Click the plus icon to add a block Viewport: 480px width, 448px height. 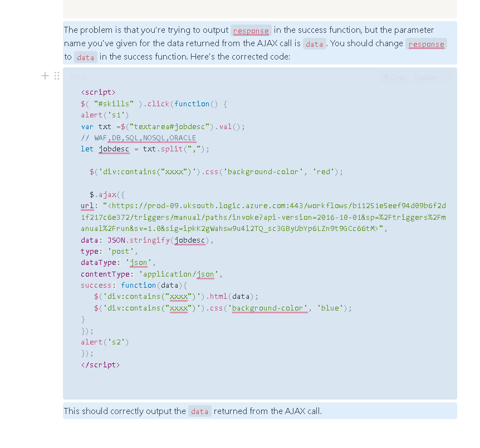(x=45, y=76)
